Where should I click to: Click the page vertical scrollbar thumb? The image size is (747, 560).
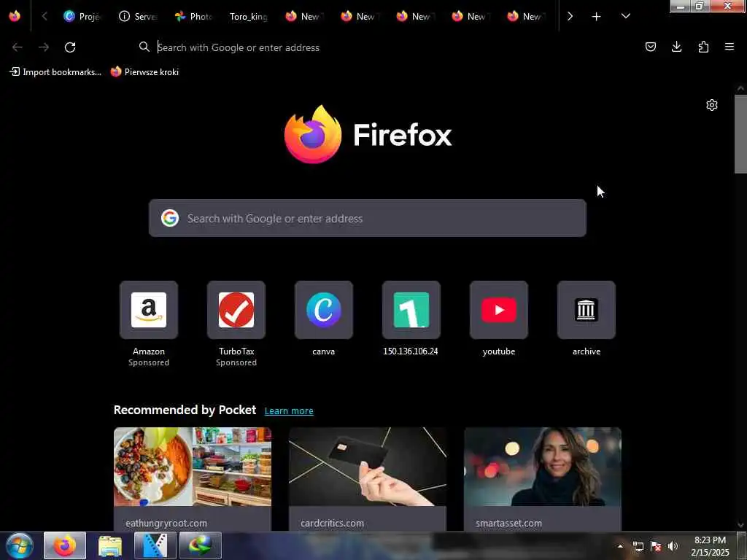tap(740, 134)
